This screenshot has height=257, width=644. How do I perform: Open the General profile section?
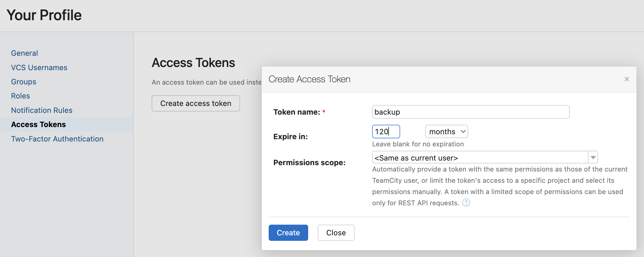[x=25, y=53]
